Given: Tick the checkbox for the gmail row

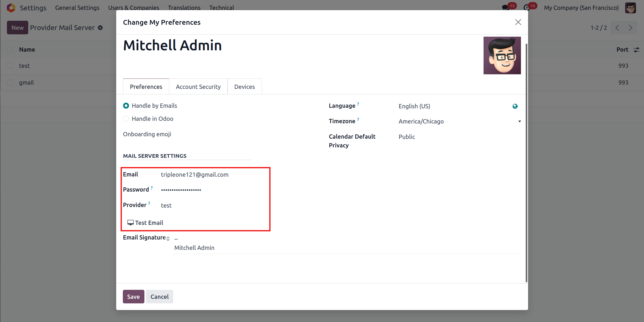Looking at the screenshot, I should [10, 82].
